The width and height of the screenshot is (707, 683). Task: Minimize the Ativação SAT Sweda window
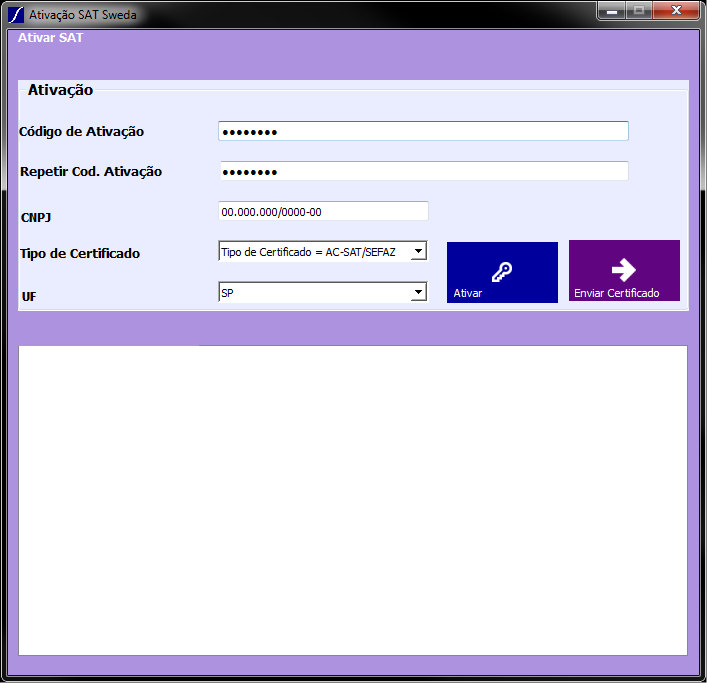point(611,11)
